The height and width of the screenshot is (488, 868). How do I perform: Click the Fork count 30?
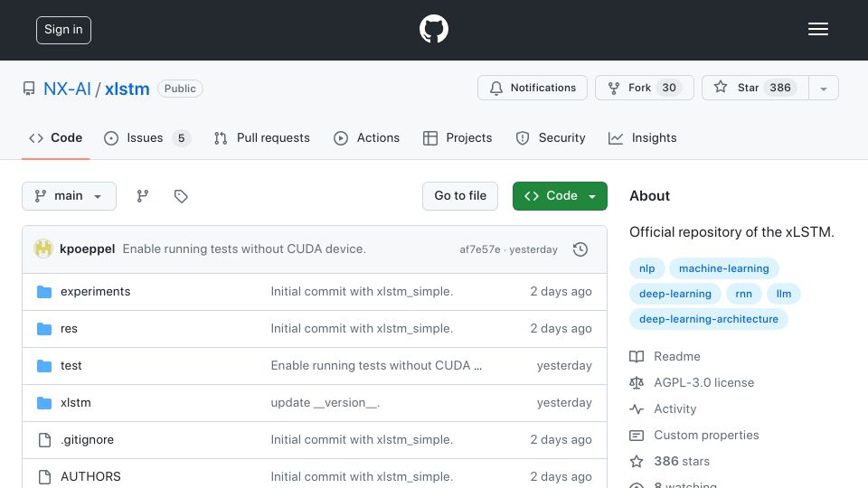(x=669, y=88)
